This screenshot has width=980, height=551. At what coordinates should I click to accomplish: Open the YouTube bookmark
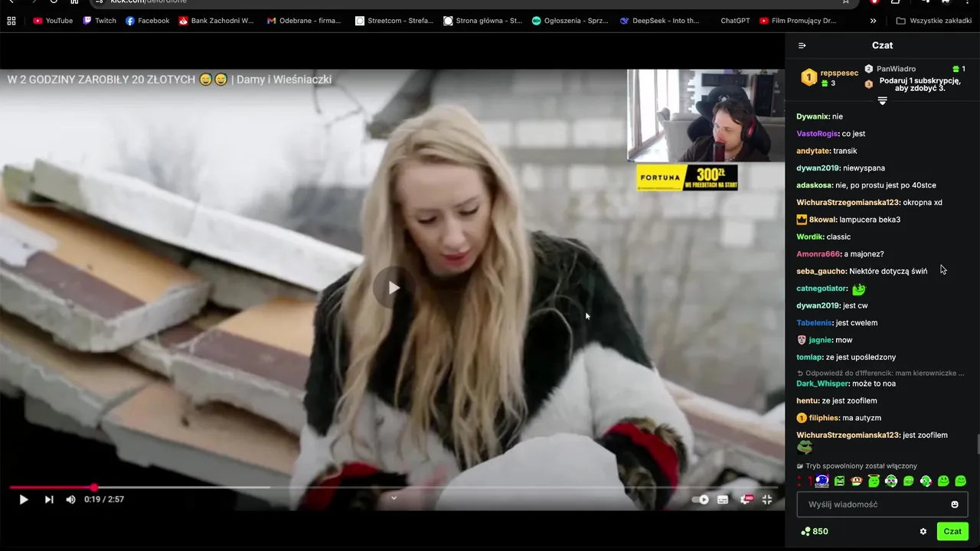coord(53,21)
